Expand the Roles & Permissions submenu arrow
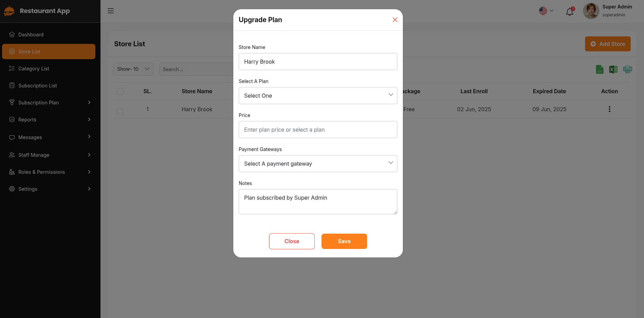 (x=89, y=172)
